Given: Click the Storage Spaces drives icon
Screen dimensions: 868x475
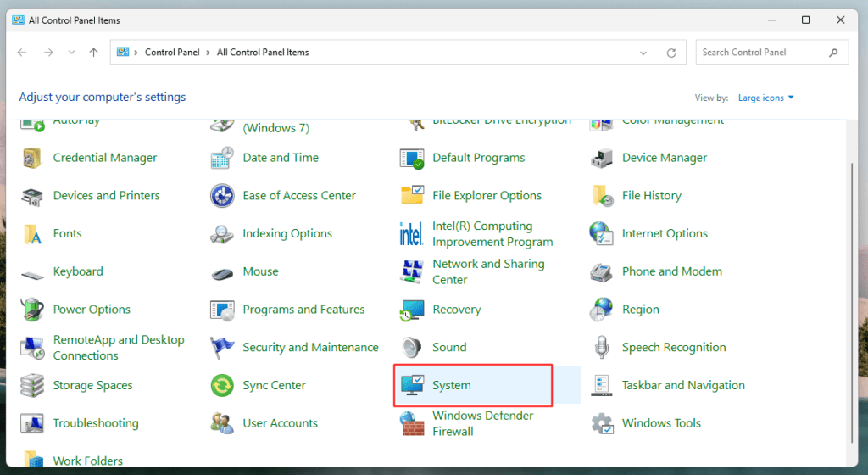Looking at the screenshot, I should [x=32, y=385].
